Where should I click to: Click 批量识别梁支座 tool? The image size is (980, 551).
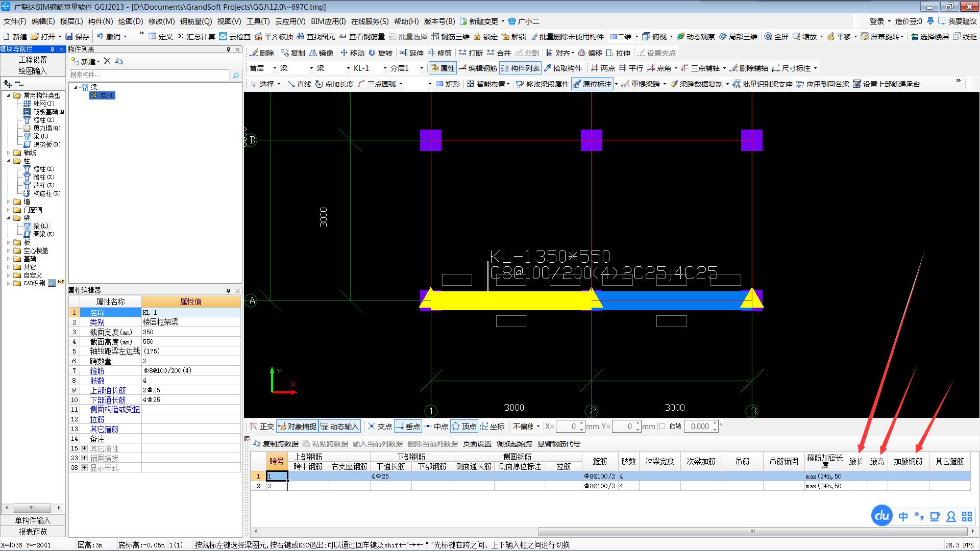tap(763, 84)
